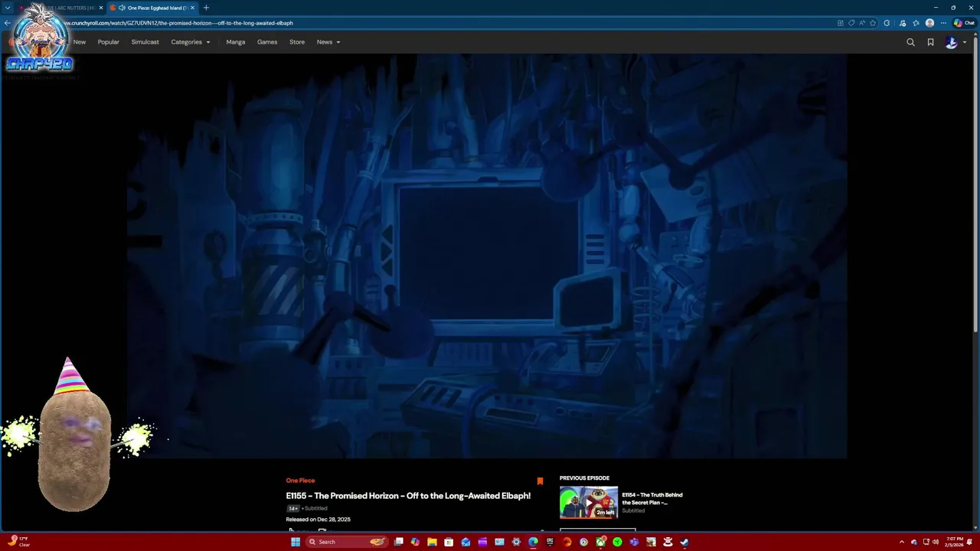Image resolution: width=980 pixels, height=551 pixels.
Task: Open a new browser tab
Action: (x=206, y=8)
